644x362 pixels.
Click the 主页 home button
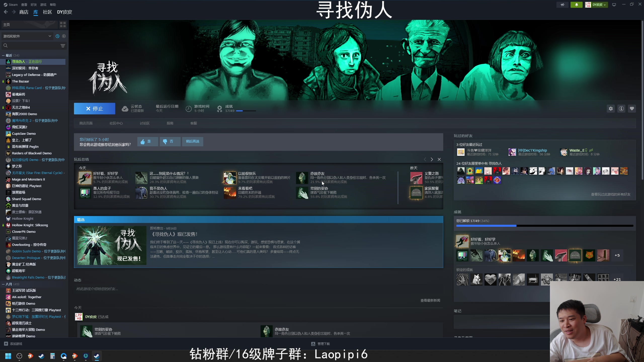point(30,24)
